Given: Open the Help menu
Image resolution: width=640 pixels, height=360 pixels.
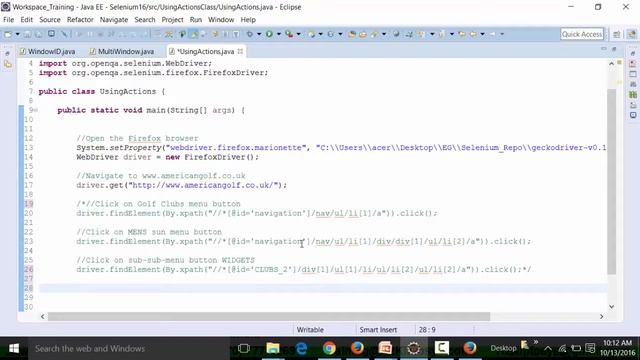Looking at the screenshot, I should [x=248, y=20].
